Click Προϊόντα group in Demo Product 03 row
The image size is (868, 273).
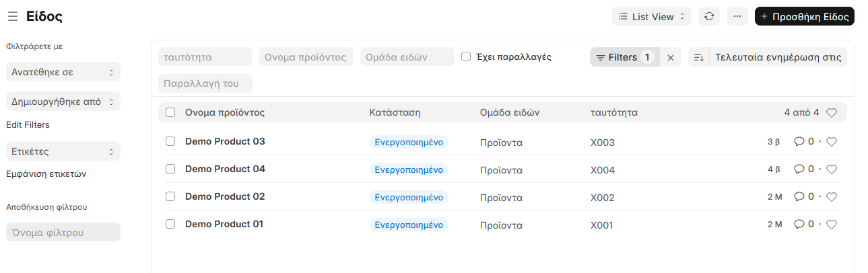pyautogui.click(x=501, y=143)
